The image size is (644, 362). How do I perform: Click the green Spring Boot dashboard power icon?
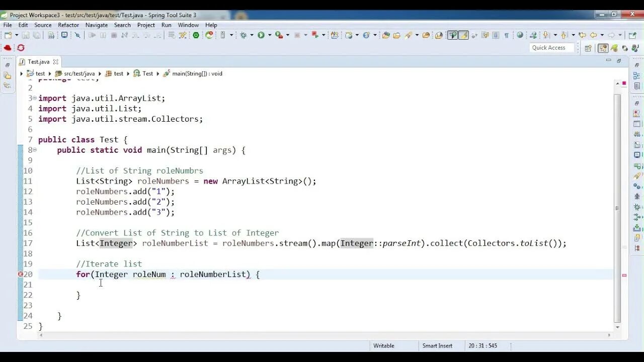pyautogui.click(x=196, y=35)
